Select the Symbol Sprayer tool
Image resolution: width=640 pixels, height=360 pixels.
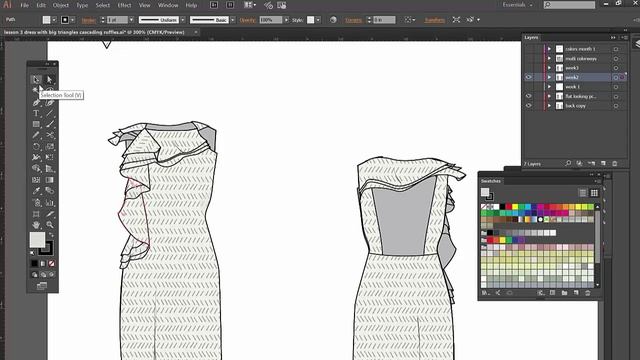pos(36,202)
